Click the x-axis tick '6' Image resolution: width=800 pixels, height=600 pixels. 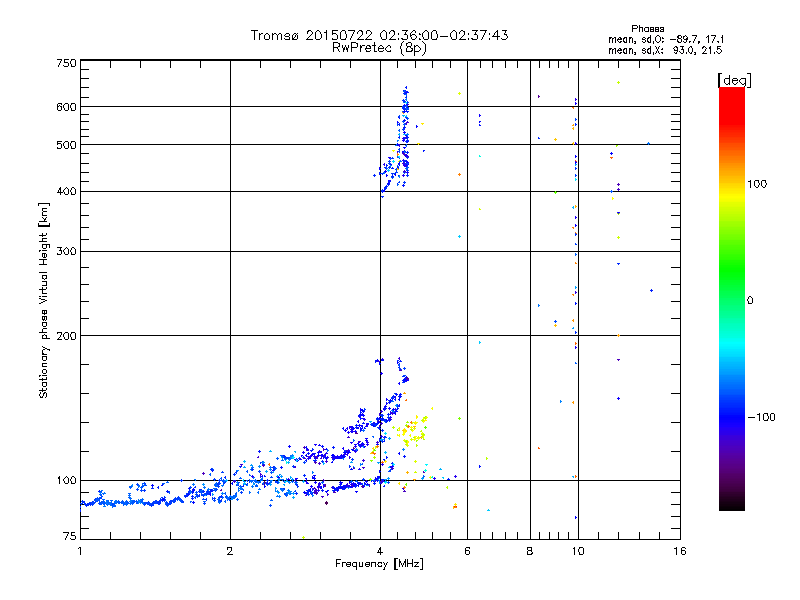coord(467,551)
